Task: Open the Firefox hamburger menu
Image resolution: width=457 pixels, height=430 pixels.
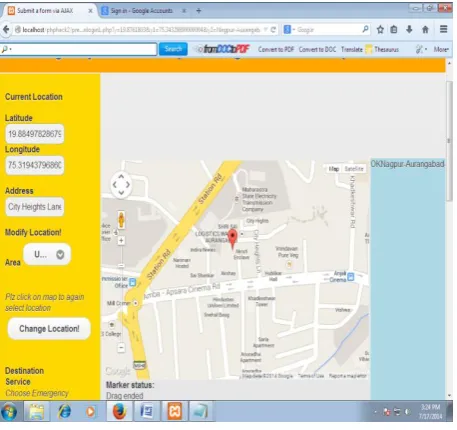Action: [x=443, y=29]
